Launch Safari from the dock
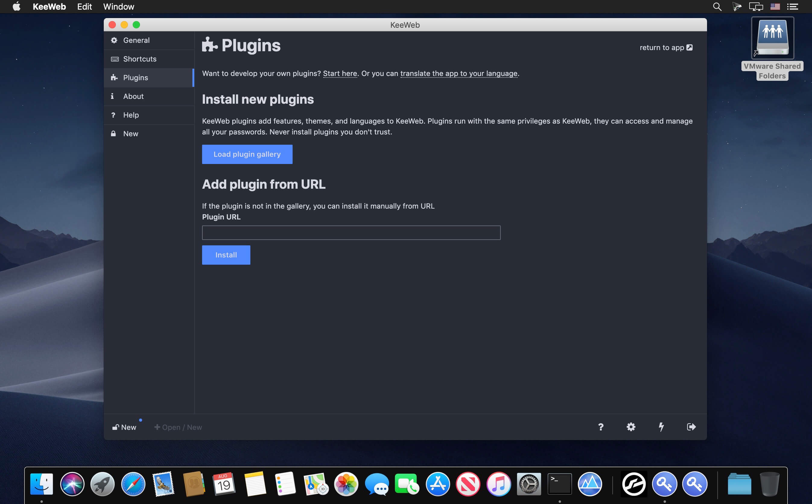 [133, 484]
